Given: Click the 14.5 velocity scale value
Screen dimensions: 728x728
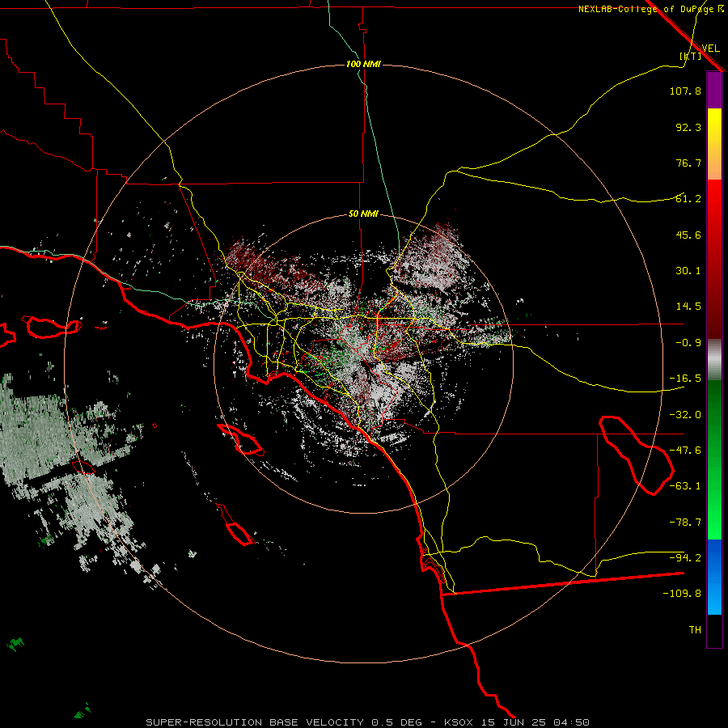Looking at the screenshot, I should (x=688, y=307).
